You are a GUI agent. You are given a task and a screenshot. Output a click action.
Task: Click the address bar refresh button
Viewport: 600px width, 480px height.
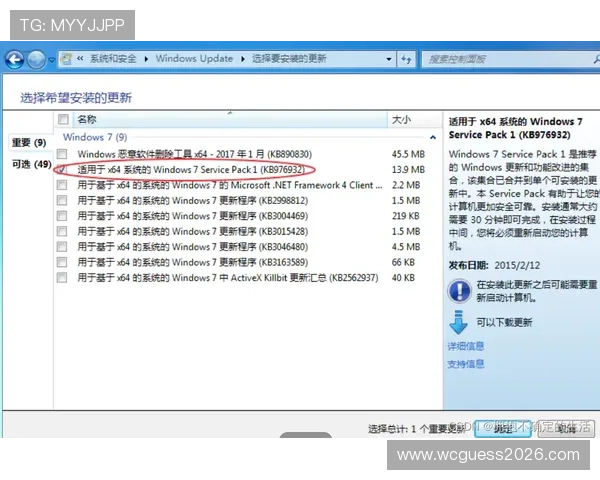[x=406, y=59]
